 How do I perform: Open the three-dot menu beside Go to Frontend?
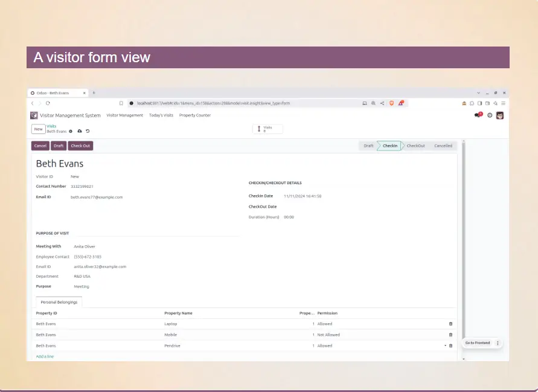(x=498, y=343)
